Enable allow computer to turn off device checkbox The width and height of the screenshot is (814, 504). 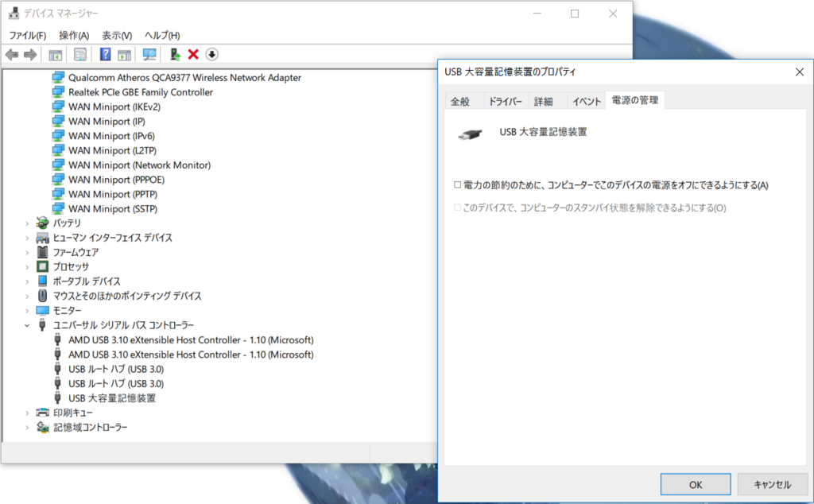(x=457, y=184)
